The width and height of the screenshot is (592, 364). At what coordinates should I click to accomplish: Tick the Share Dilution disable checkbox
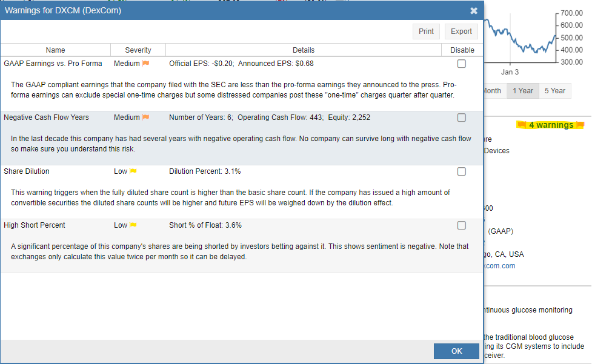(461, 171)
